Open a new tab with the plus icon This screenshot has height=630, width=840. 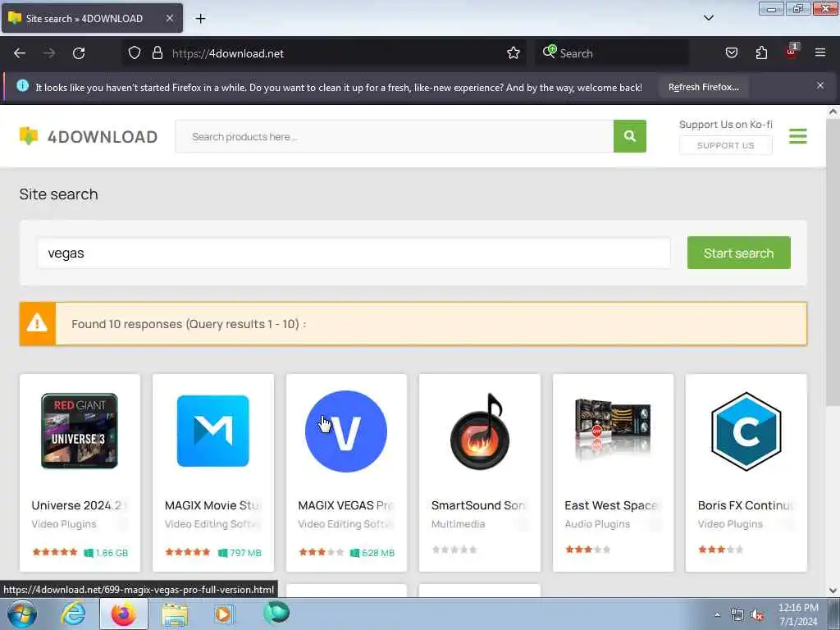200,18
